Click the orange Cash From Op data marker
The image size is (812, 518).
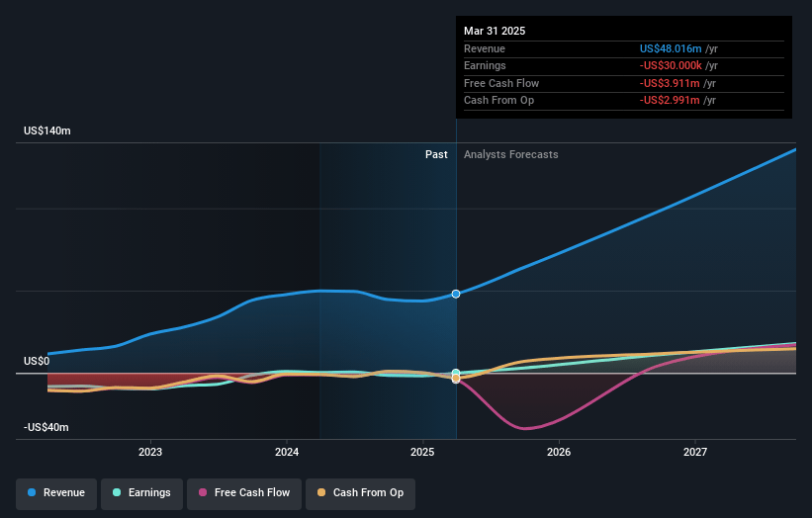[456, 379]
